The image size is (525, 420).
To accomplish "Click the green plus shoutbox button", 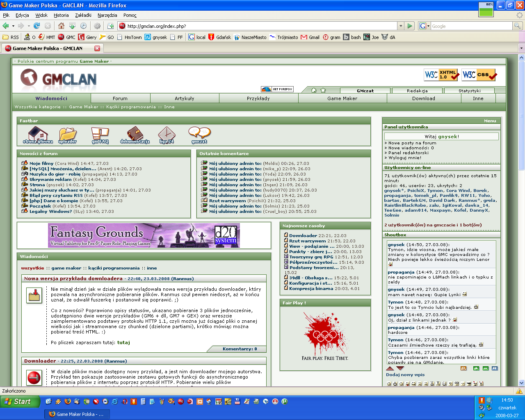I will (x=476, y=368).
